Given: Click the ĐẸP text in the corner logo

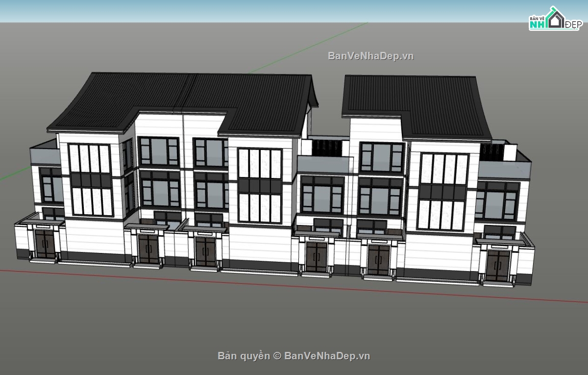Looking at the screenshot, I should [x=573, y=24].
